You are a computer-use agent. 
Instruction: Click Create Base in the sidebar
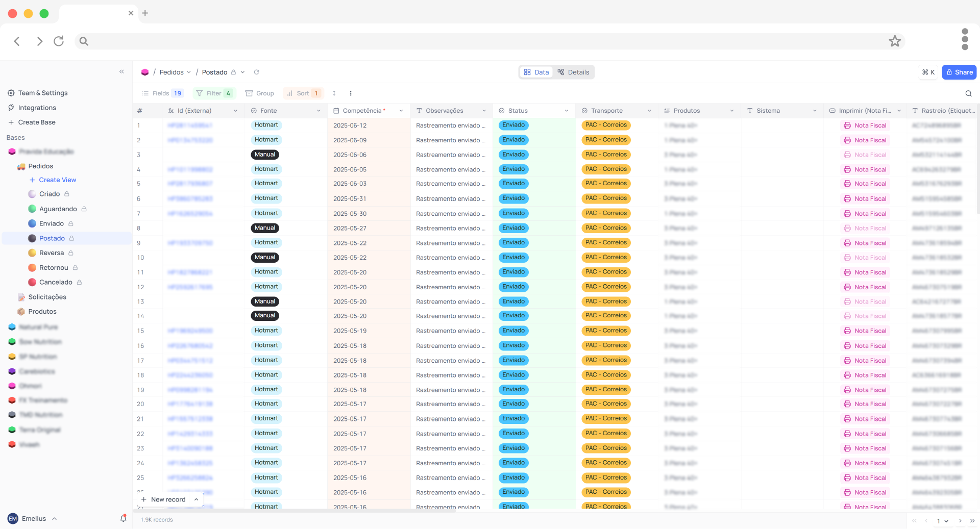click(32, 122)
